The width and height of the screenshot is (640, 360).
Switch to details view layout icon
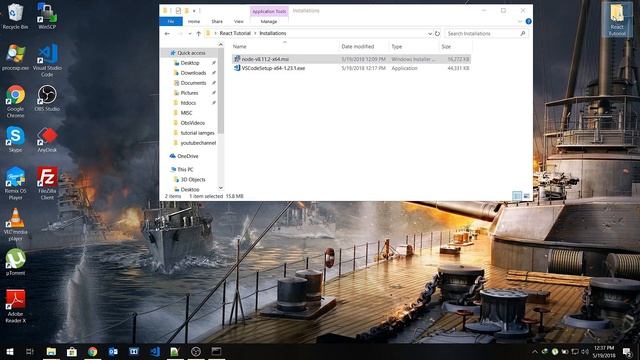[517, 196]
